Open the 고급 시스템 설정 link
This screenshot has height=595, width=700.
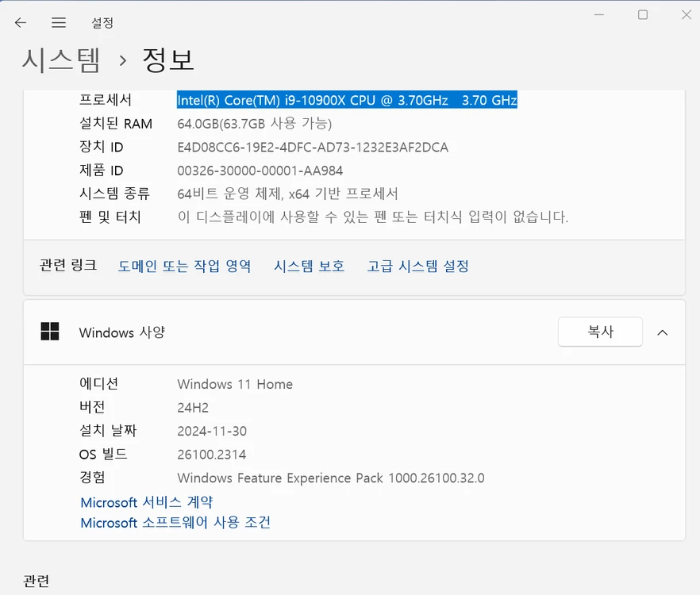pos(417,267)
